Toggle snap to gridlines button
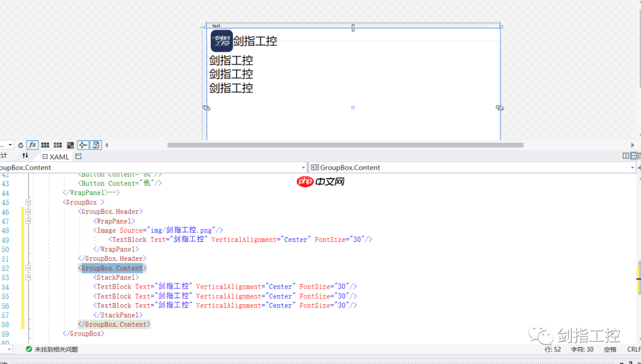 pyautogui.click(x=58, y=145)
